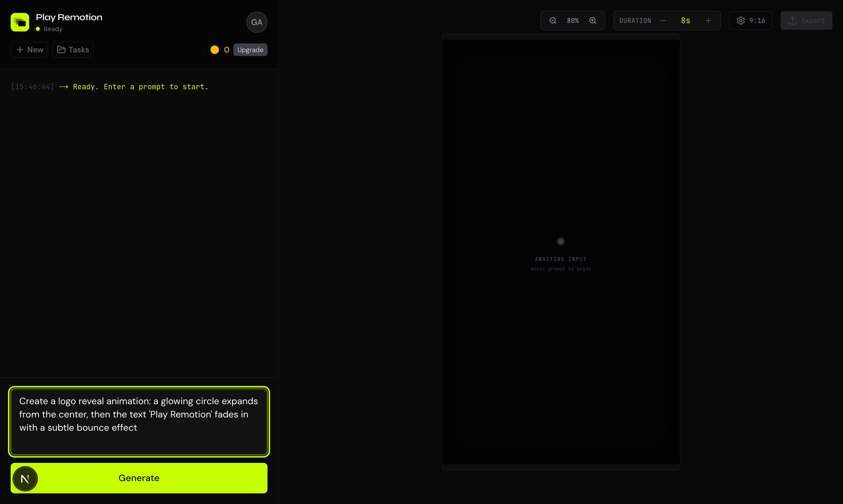Click the upload icon on Export

click(793, 20)
